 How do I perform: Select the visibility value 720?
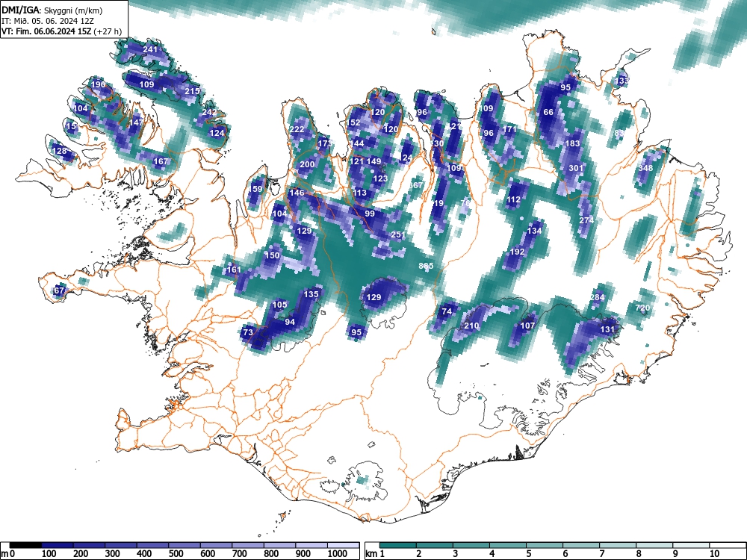coord(642,308)
